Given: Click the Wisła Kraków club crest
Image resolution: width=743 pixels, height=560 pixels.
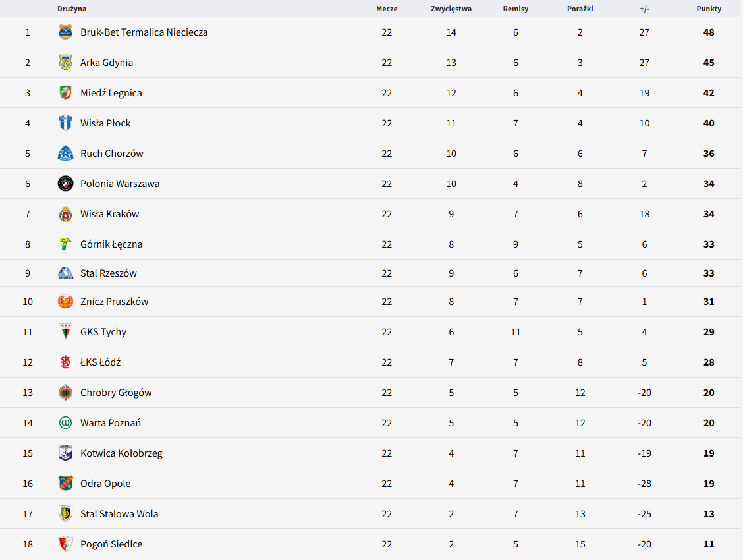Looking at the screenshot, I should coord(65,214).
